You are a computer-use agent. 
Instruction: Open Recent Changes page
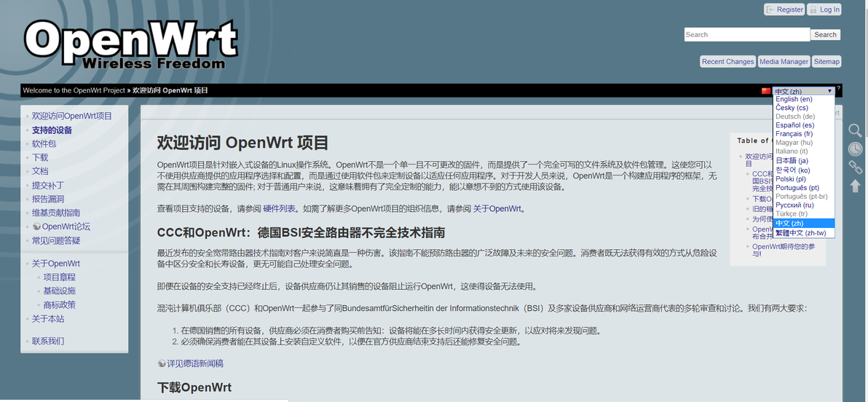point(727,61)
